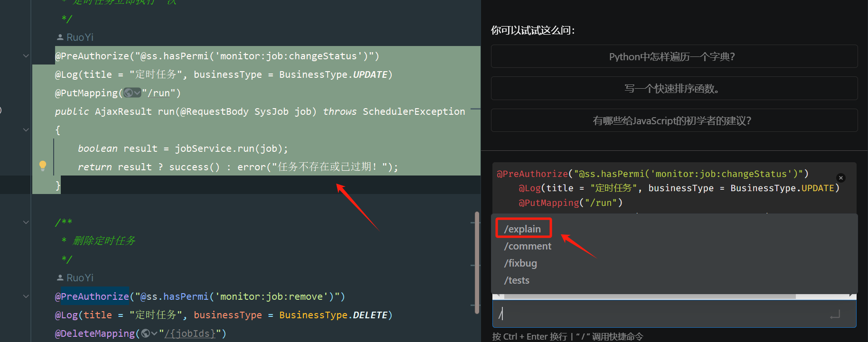868x342 pixels.
Task: Collapse the 删除定时任务 Javadoc comment fold
Action: [x=26, y=222]
